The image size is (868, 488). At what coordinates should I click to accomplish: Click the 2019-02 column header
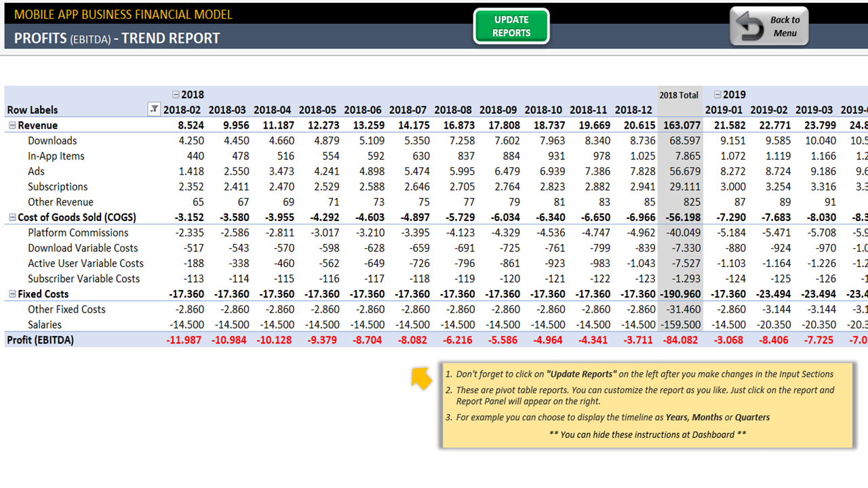769,110
